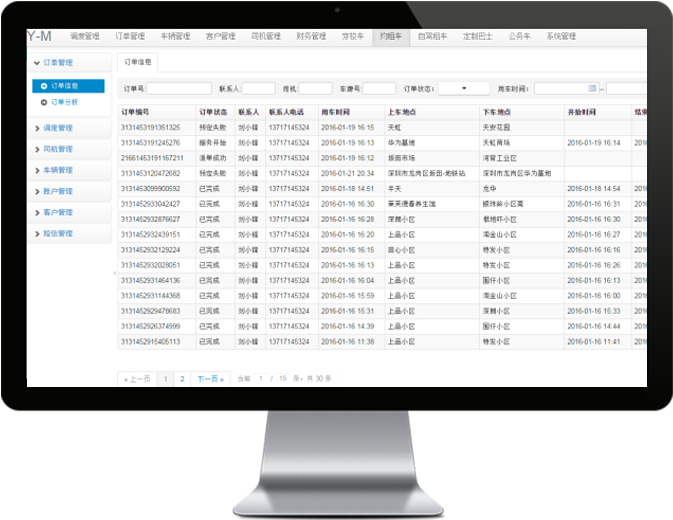Open the 系统管理 top menu
This screenshot has height=520, width=673.
[560, 36]
